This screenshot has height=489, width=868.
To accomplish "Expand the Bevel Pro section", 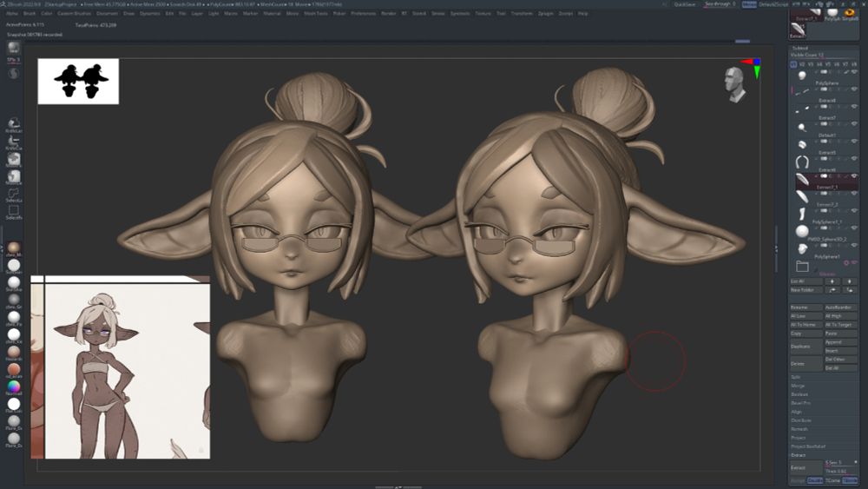I will click(x=800, y=403).
